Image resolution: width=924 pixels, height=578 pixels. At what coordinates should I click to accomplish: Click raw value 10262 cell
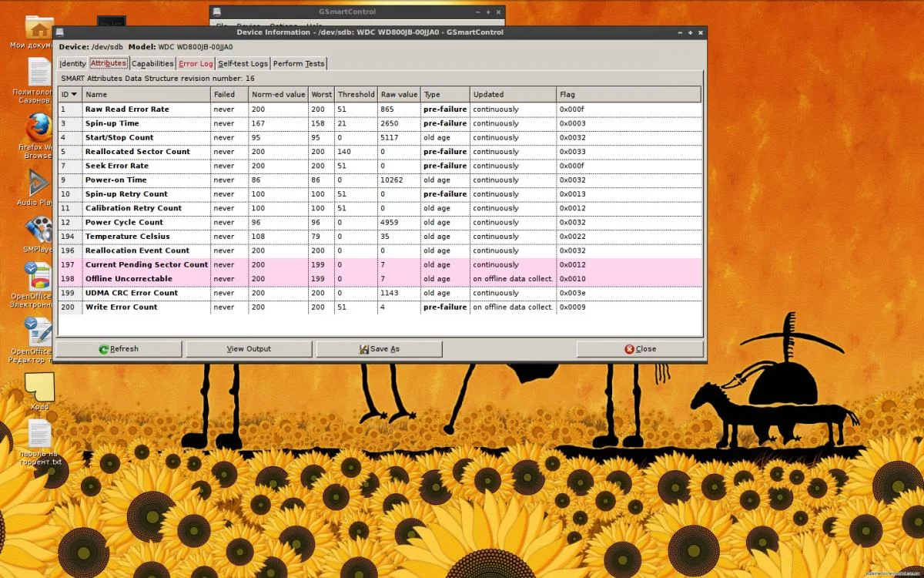click(x=399, y=180)
